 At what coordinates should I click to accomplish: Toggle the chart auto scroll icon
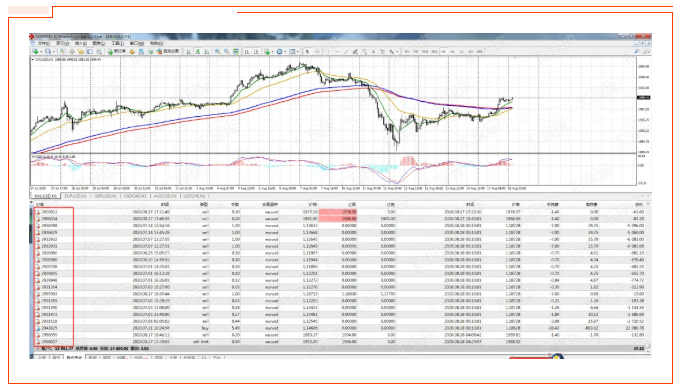click(246, 51)
